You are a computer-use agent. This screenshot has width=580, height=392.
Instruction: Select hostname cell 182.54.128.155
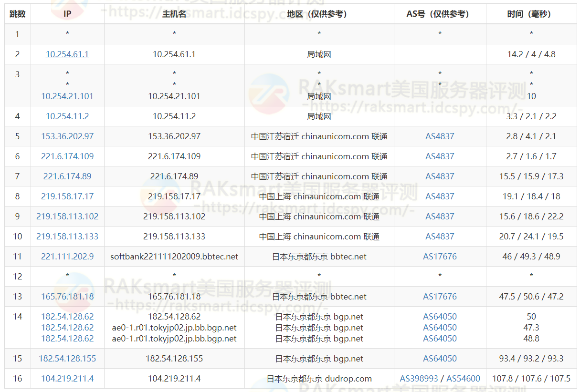174,359
